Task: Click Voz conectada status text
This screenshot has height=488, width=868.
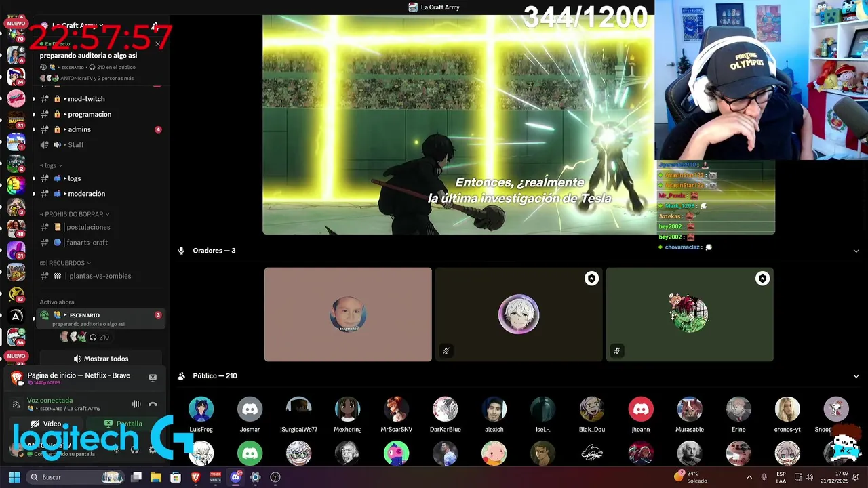Action: 50,401
